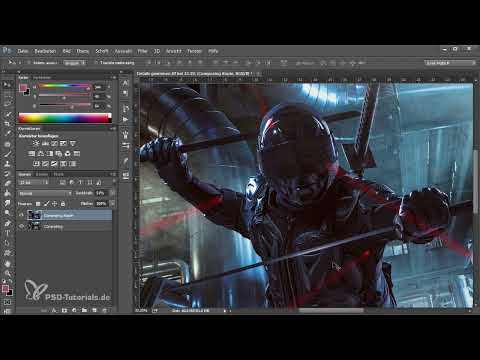This screenshot has width=480, height=360.
Task: Click the foreground color in Farbe panel
Action: (x=23, y=88)
